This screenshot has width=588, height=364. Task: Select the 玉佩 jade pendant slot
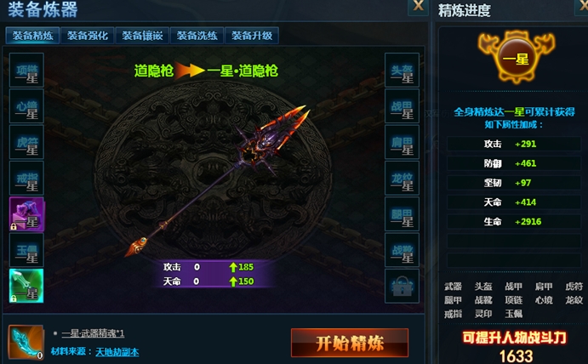(x=26, y=250)
